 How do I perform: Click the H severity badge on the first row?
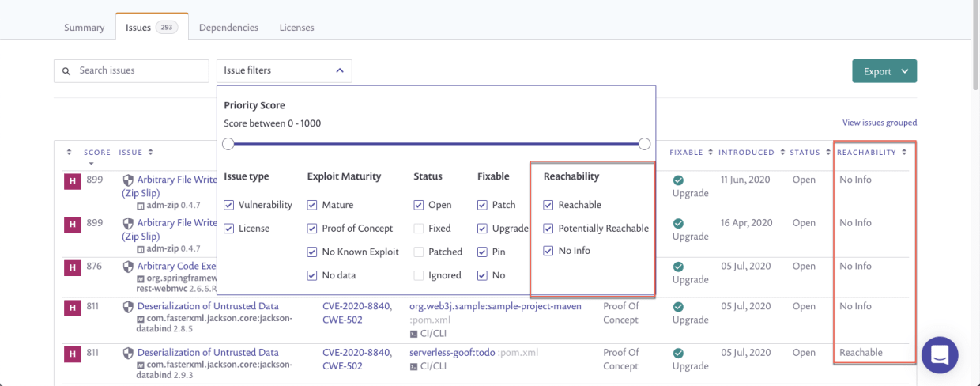point(72,181)
